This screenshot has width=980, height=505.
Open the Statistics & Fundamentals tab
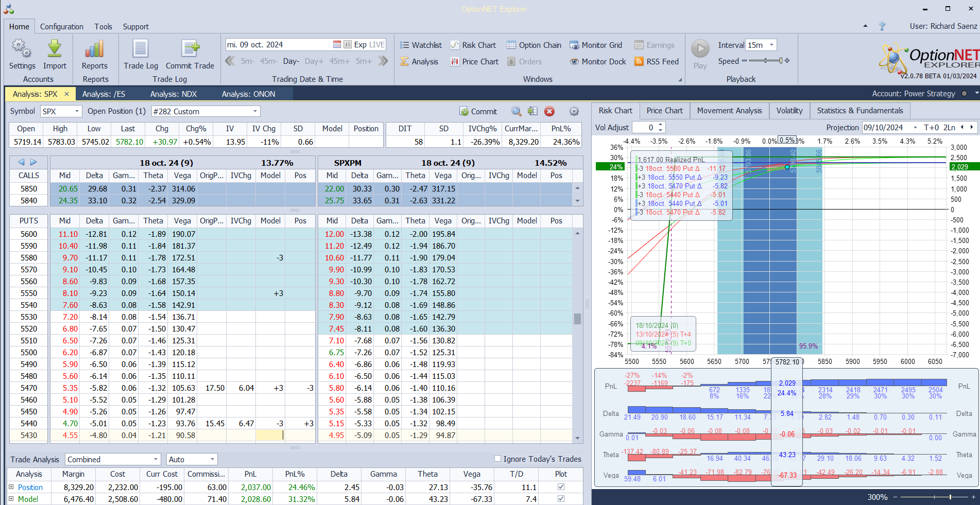tap(860, 111)
